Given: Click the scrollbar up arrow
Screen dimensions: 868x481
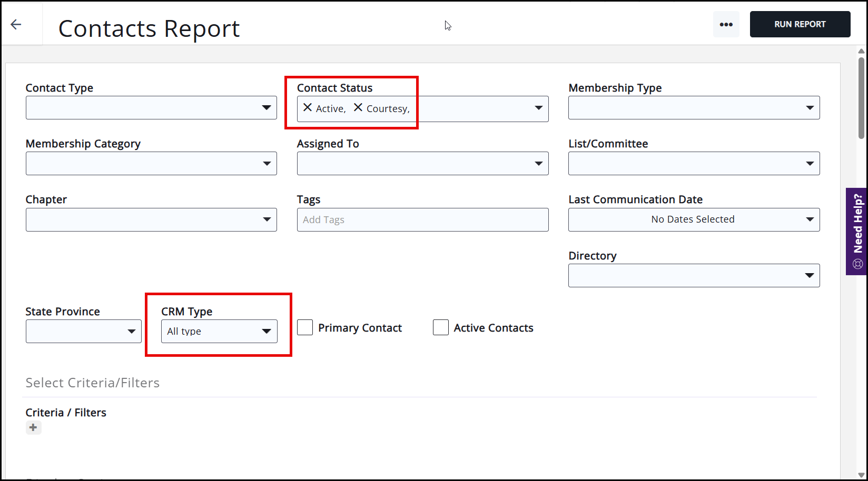Looking at the screenshot, I should [x=861, y=52].
